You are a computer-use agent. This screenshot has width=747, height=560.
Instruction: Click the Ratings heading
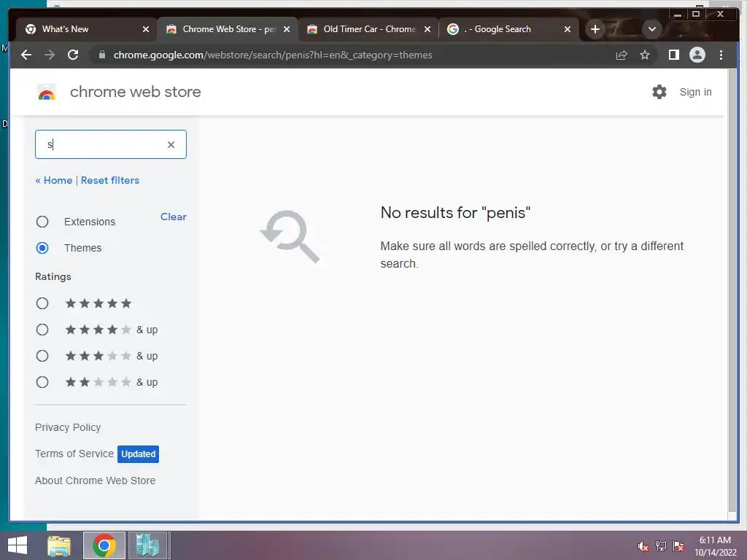pos(53,276)
